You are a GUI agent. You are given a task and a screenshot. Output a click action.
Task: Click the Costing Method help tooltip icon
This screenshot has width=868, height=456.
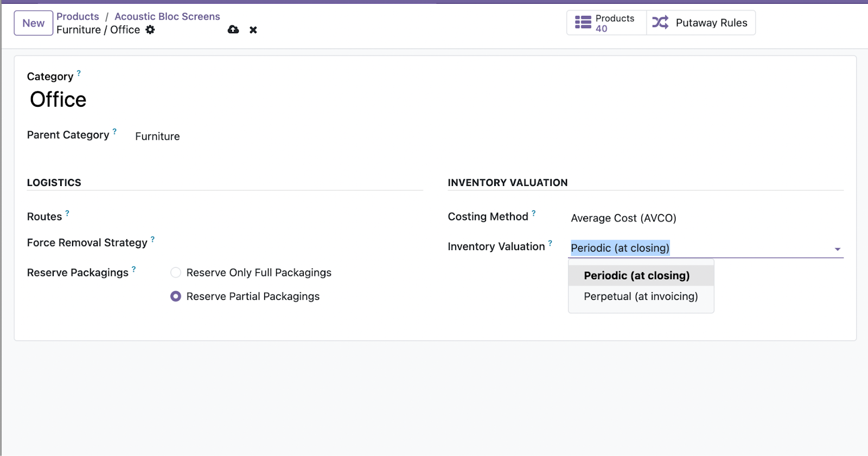(x=534, y=213)
